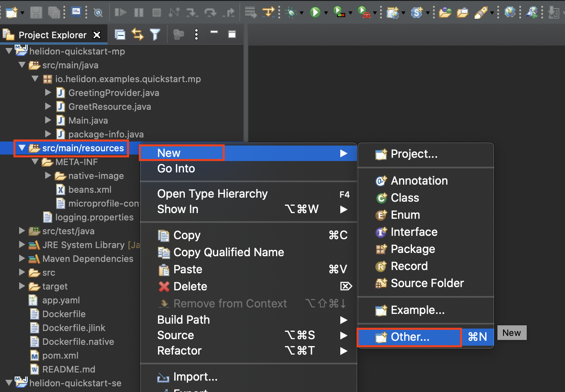
Task: Open the External Tools dropdown arrow
Action: pos(374,13)
